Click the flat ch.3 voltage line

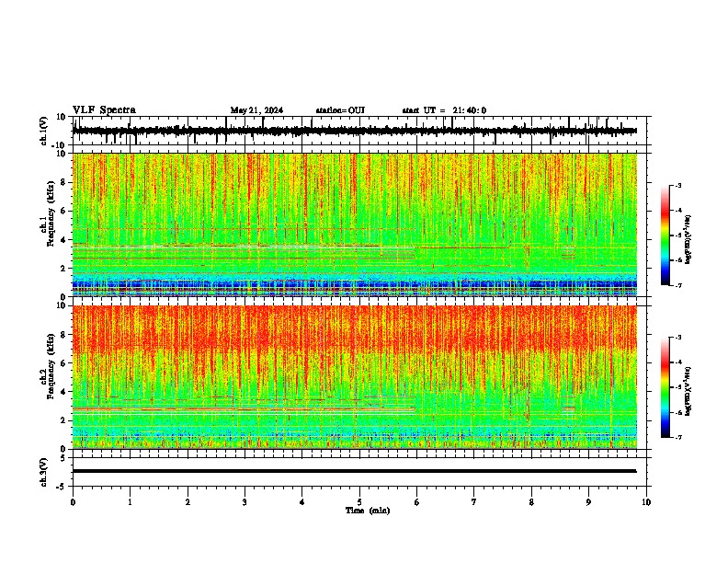(355, 471)
